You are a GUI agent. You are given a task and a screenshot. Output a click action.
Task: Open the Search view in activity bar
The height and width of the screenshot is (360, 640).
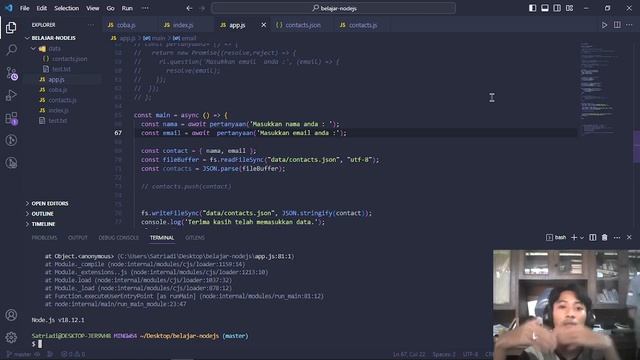pyautogui.click(x=11, y=50)
